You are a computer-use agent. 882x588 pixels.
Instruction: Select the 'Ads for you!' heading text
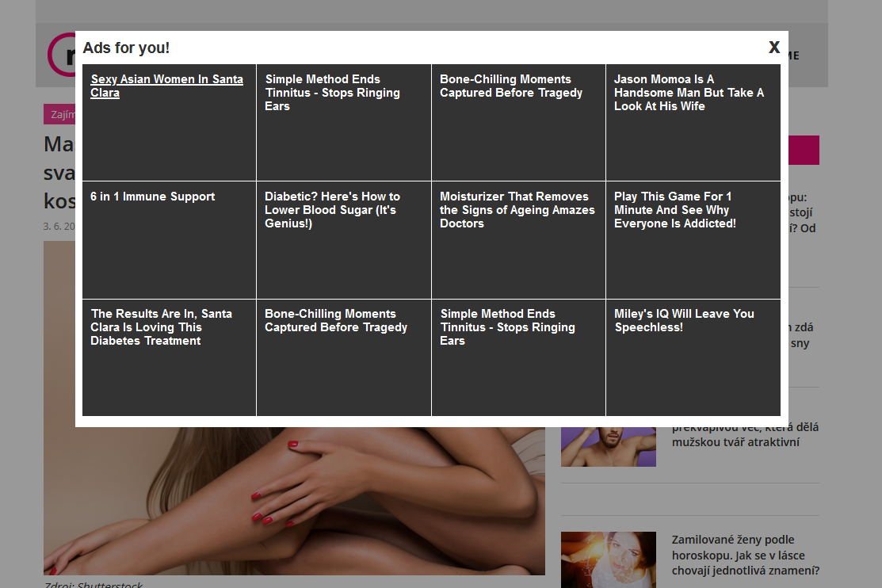point(126,48)
